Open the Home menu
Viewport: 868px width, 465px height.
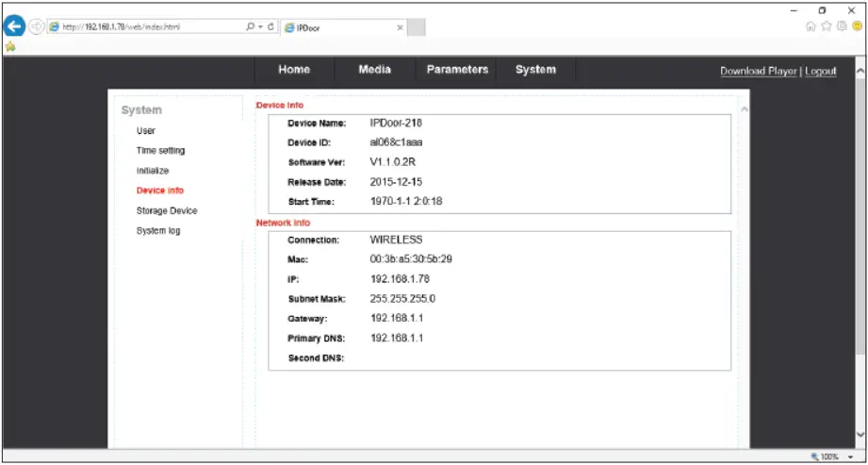(x=294, y=70)
